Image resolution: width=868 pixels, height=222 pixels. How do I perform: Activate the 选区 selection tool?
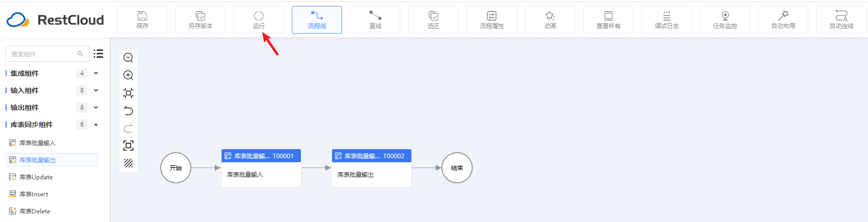pyautogui.click(x=433, y=20)
